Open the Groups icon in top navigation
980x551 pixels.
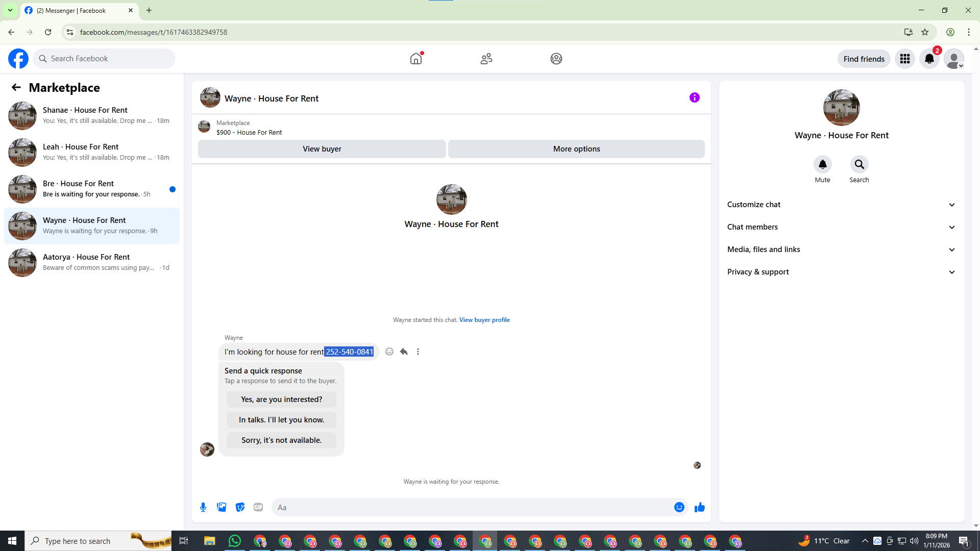point(556,59)
